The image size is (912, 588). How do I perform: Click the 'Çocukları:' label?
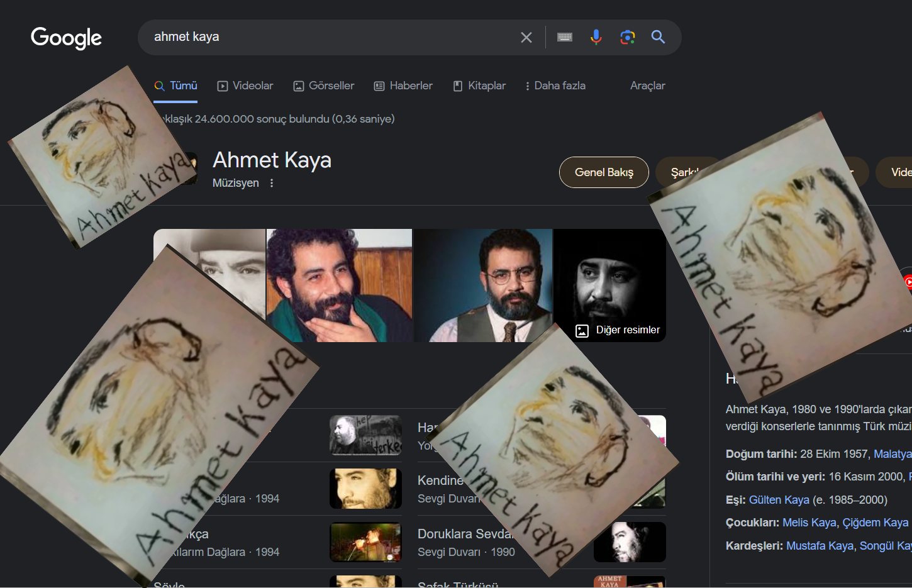tap(753, 523)
